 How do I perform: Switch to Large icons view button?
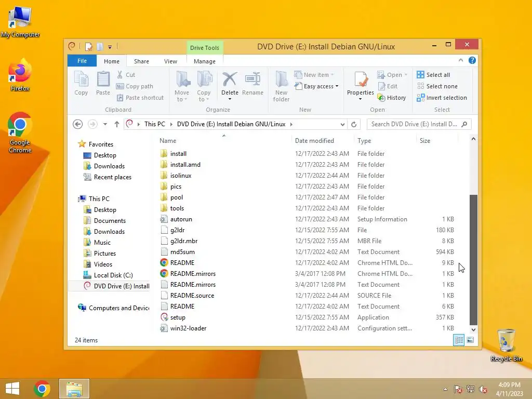pyautogui.click(x=470, y=340)
